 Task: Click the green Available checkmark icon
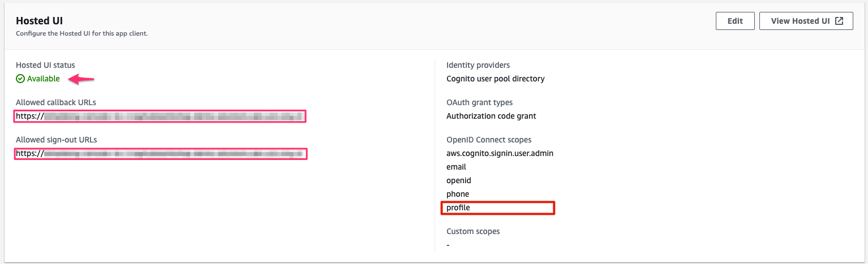tap(20, 79)
